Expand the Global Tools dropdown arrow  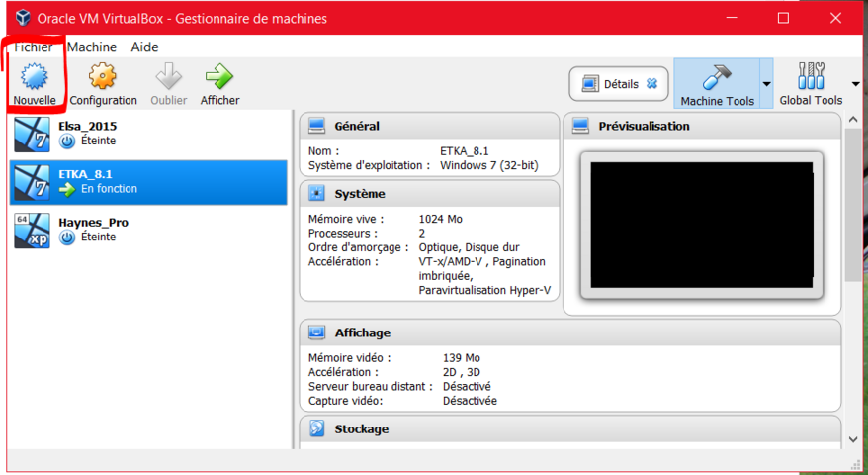click(856, 84)
